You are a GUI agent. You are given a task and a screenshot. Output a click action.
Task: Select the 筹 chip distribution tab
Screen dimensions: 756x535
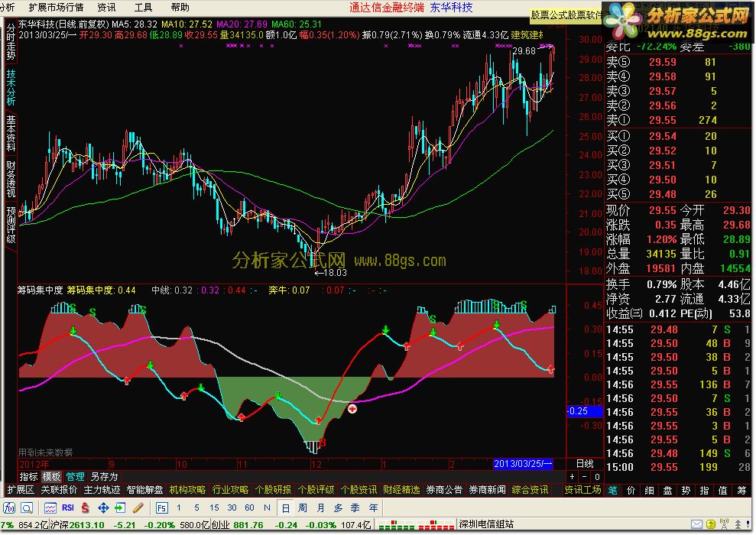pyautogui.click(x=741, y=490)
